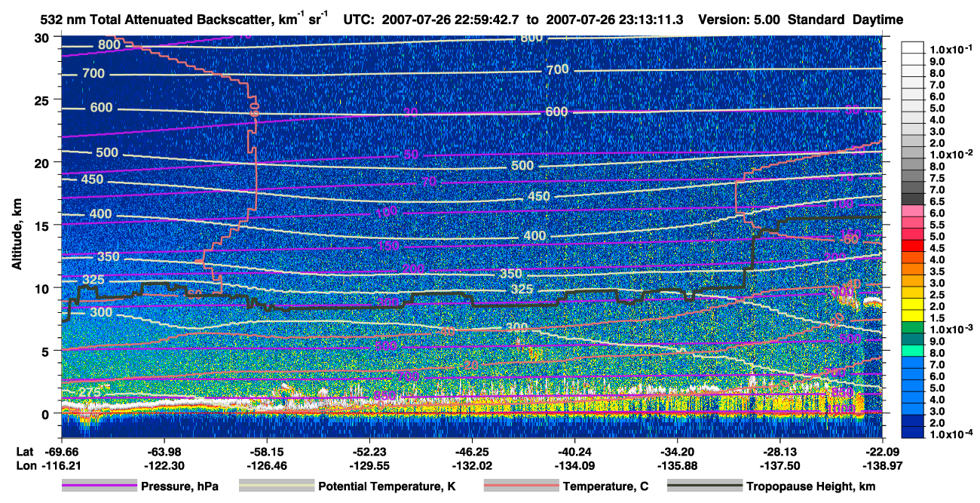Screen dimensions: 980x503
Task: Click the 'Potential Temperature, K' legend label
Action: coord(387,486)
